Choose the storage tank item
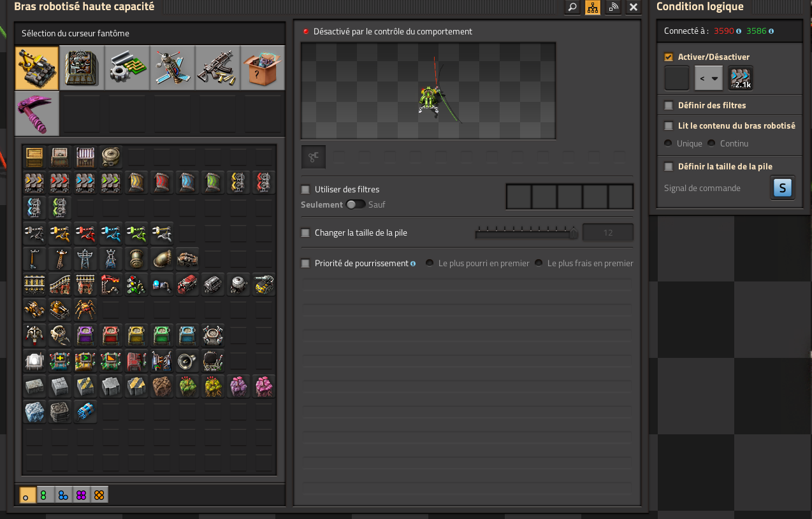This screenshot has width=812, height=519. click(111, 157)
